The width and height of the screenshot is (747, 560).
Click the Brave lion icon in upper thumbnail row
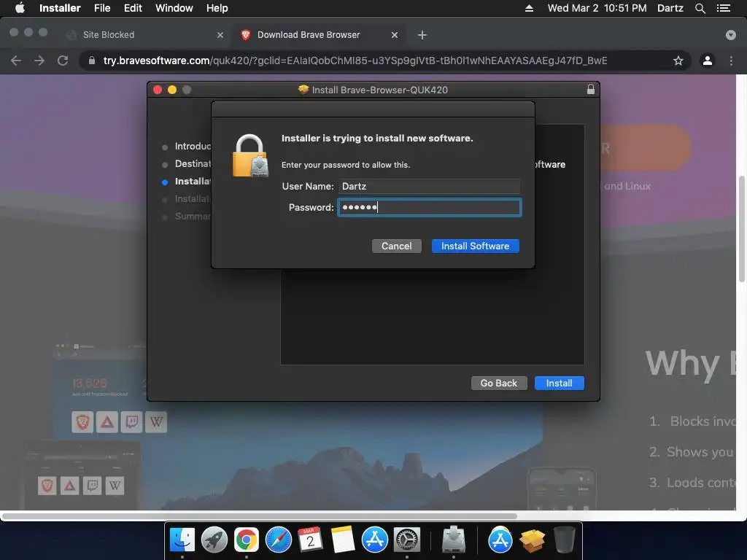click(x=82, y=422)
